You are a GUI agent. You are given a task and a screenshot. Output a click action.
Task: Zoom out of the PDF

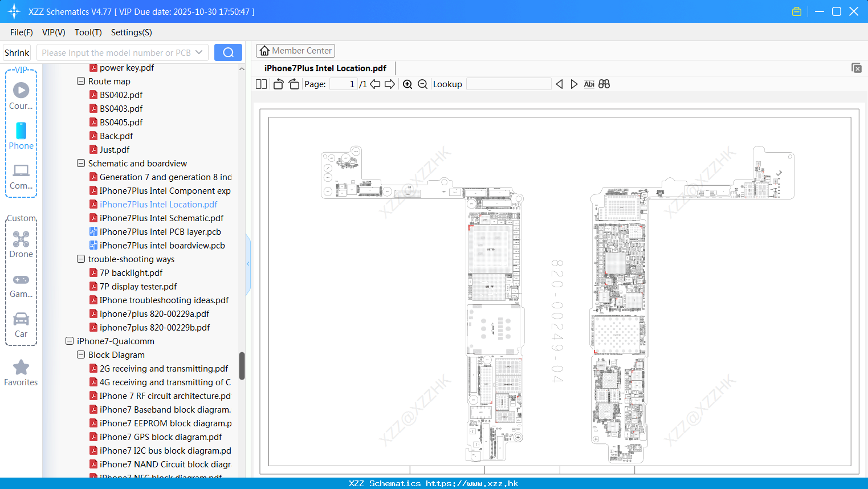point(422,84)
